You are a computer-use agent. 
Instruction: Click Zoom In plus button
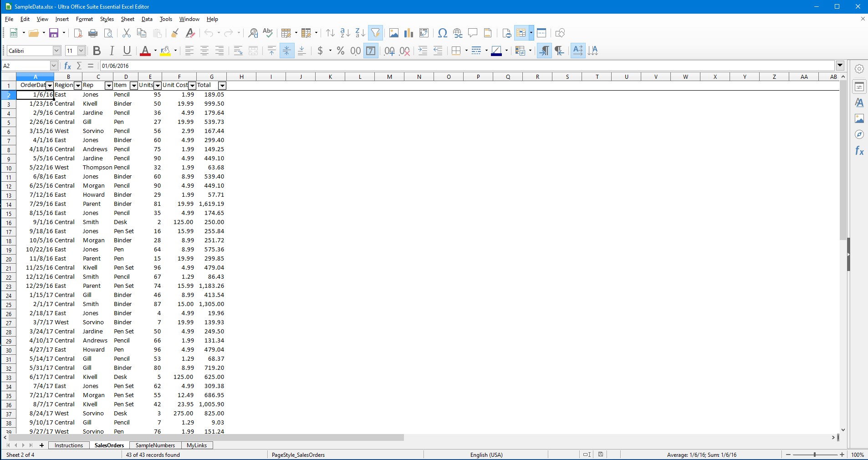842,455
